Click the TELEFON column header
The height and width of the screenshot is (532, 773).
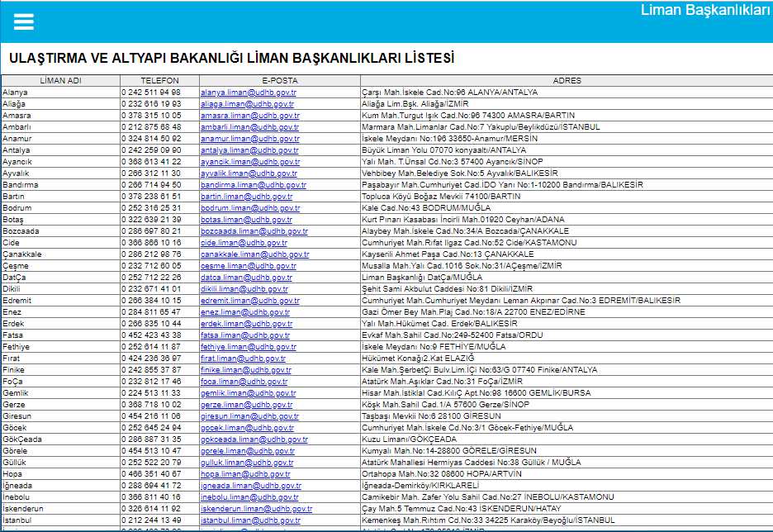click(x=159, y=80)
